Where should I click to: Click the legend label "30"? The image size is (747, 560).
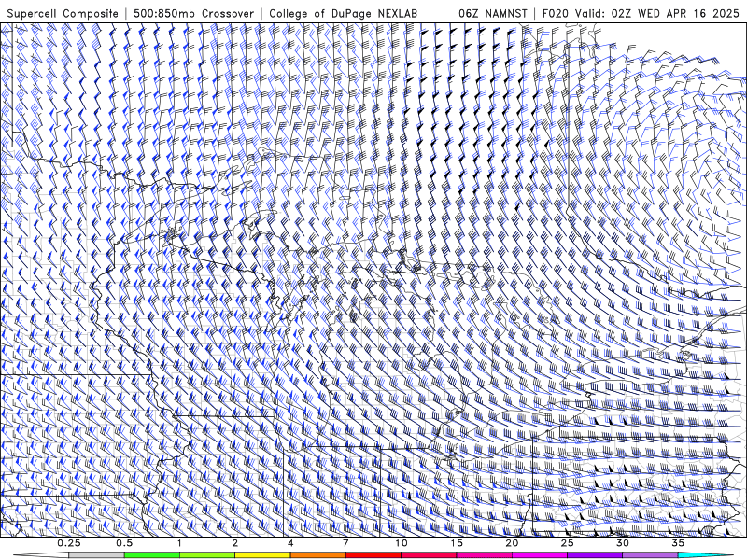point(622,543)
